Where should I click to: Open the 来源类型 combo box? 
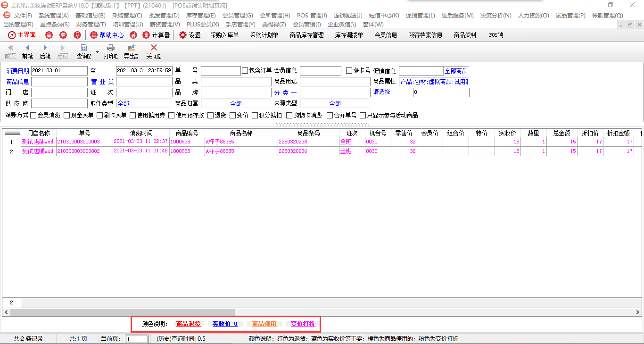point(335,103)
